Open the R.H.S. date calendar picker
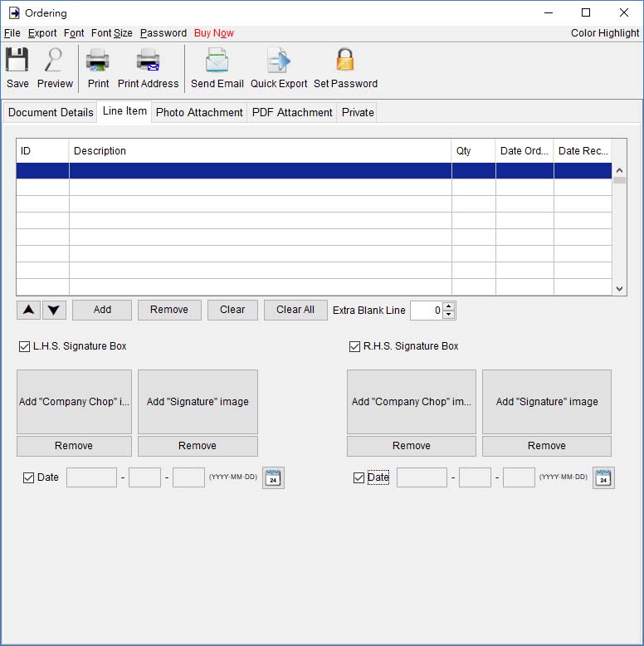Image resolution: width=644 pixels, height=646 pixels. 603,478
